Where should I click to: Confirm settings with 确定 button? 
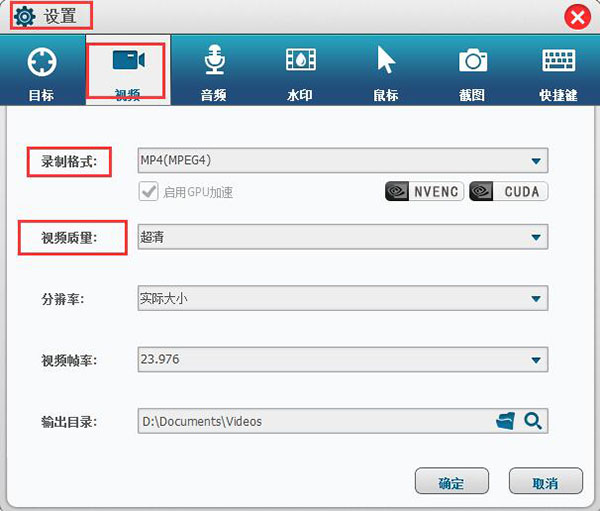tap(452, 482)
